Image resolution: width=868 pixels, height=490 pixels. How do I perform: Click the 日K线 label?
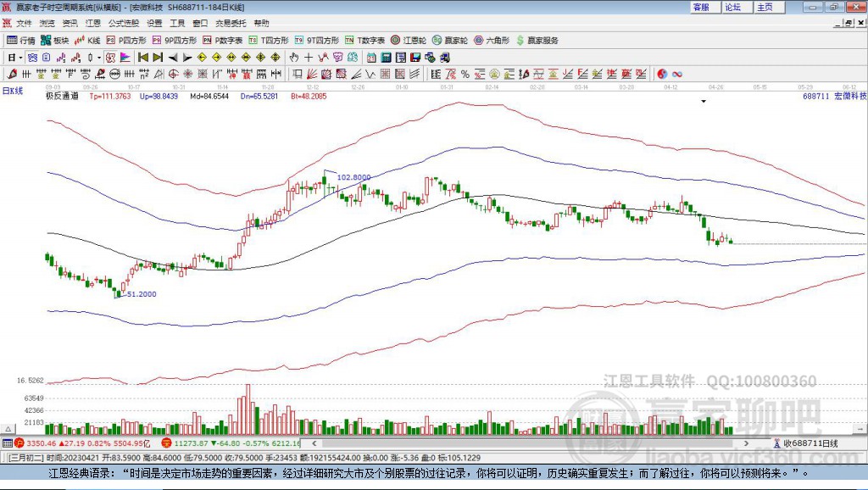tap(13, 91)
